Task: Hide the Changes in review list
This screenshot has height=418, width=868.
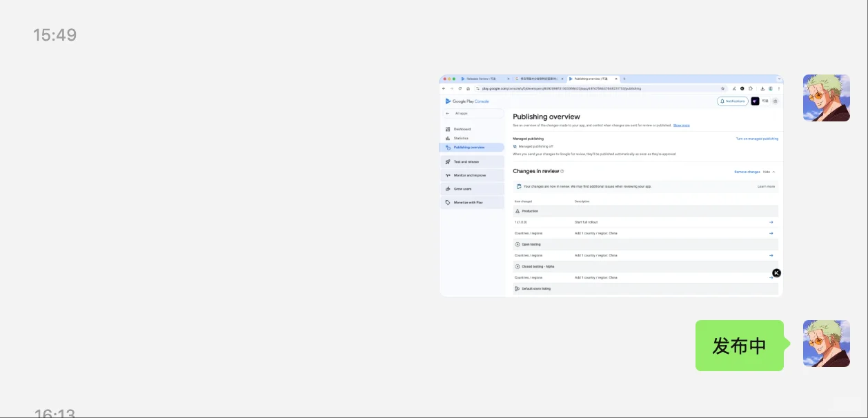Action: 766,171
